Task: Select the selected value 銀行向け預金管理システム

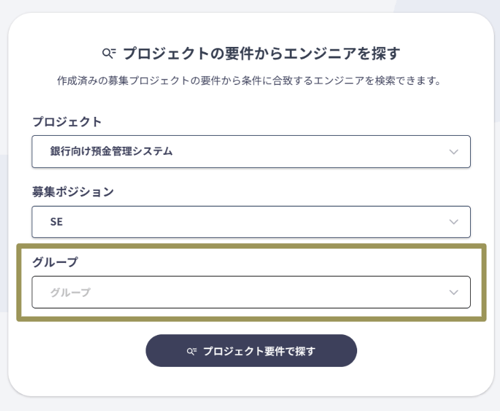Action: coord(111,151)
